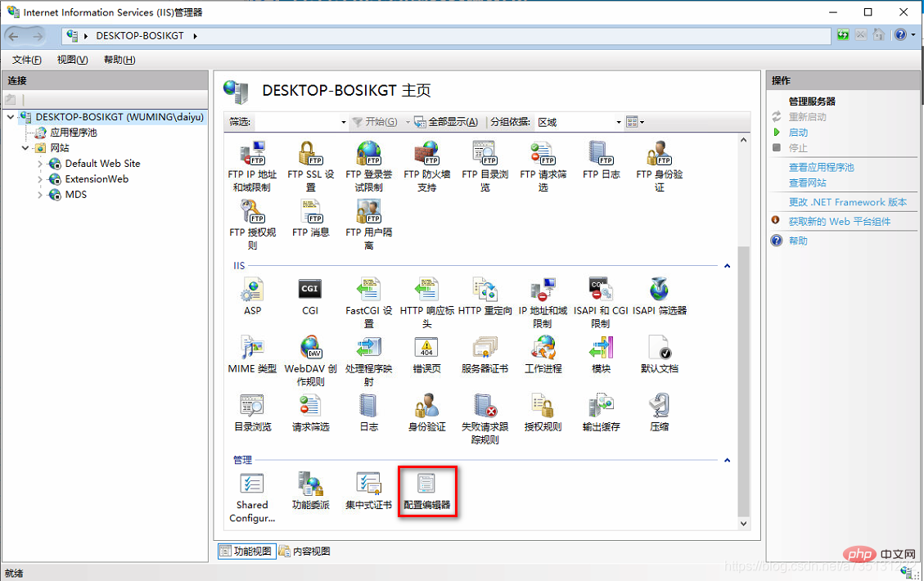Click the 更改 .NET Framework 版本 link
The image size is (924, 581).
[x=847, y=202]
